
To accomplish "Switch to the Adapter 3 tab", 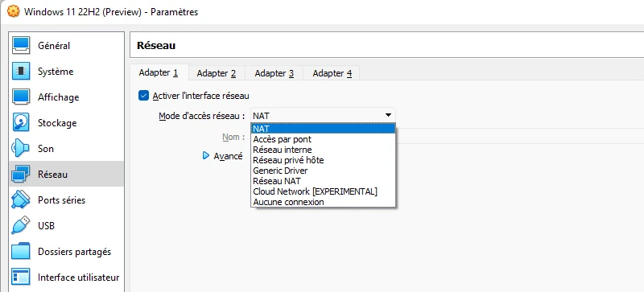I will pos(275,73).
